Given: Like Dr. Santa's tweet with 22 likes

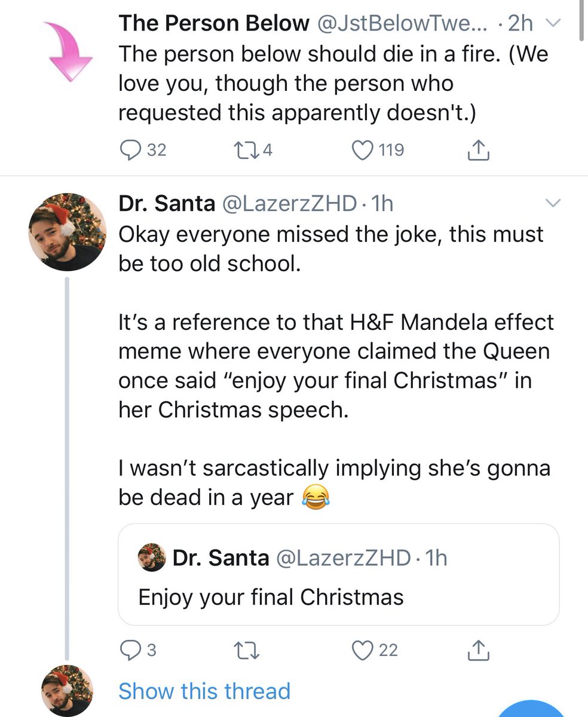Looking at the screenshot, I should pos(363,649).
